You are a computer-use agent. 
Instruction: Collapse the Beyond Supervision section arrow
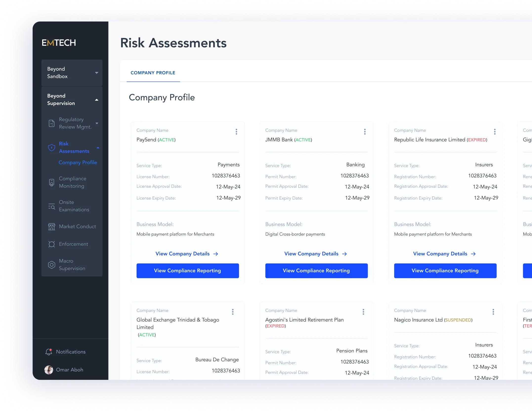click(97, 100)
